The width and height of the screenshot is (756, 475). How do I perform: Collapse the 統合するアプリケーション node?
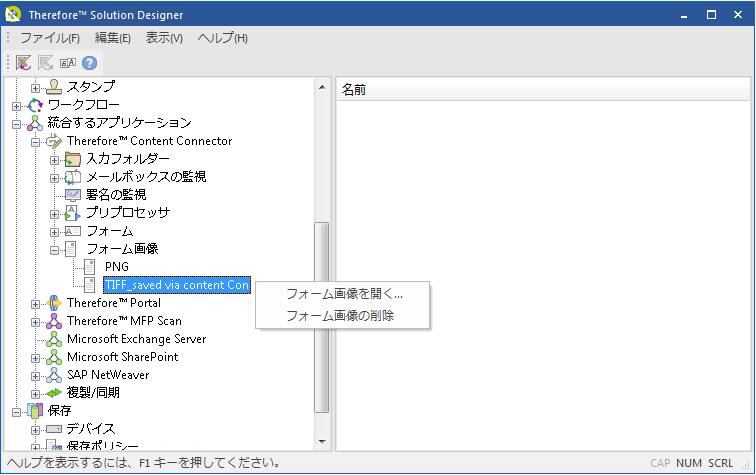tap(16, 124)
